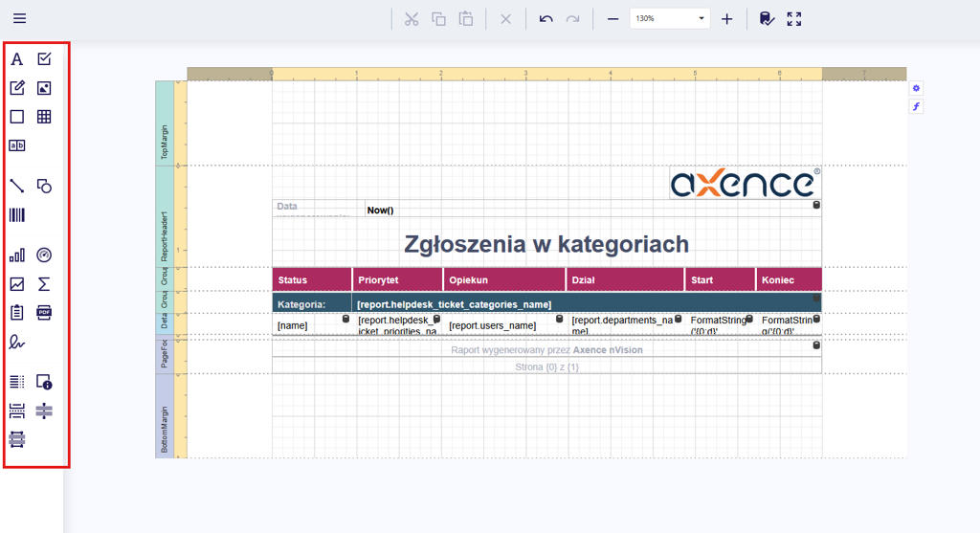Pick the Line drawing tool
The width and height of the screenshot is (980, 533).
(x=16, y=186)
